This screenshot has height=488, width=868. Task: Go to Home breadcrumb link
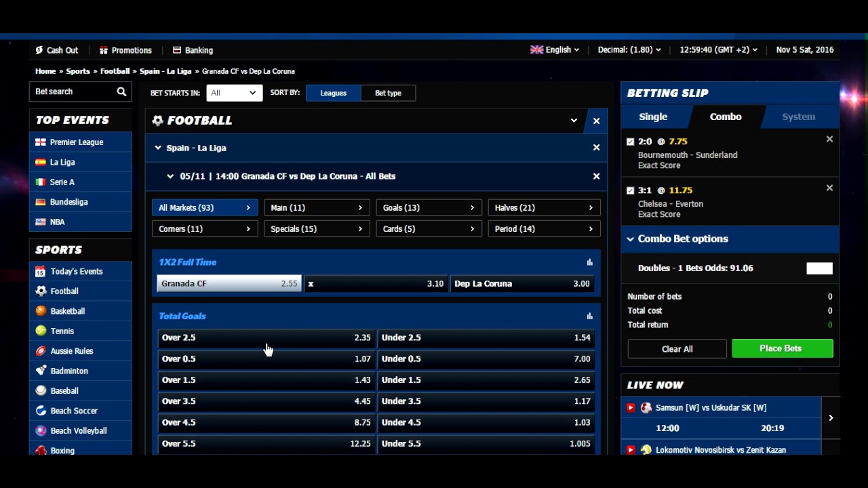click(x=45, y=71)
